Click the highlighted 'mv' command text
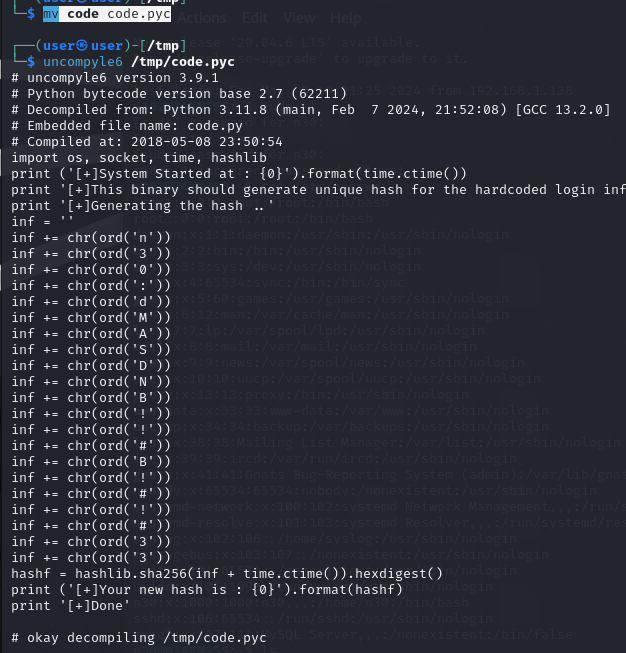Viewport: 626px width, 653px height. [x=51, y=15]
